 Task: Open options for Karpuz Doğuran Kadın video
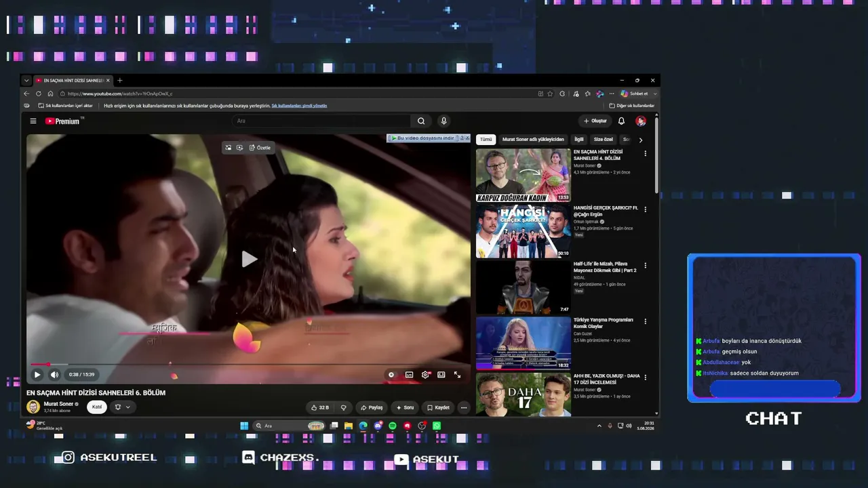[645, 154]
